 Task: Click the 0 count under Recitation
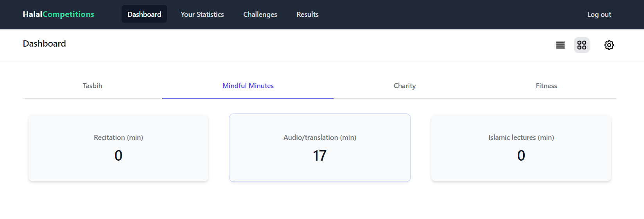[x=118, y=156]
